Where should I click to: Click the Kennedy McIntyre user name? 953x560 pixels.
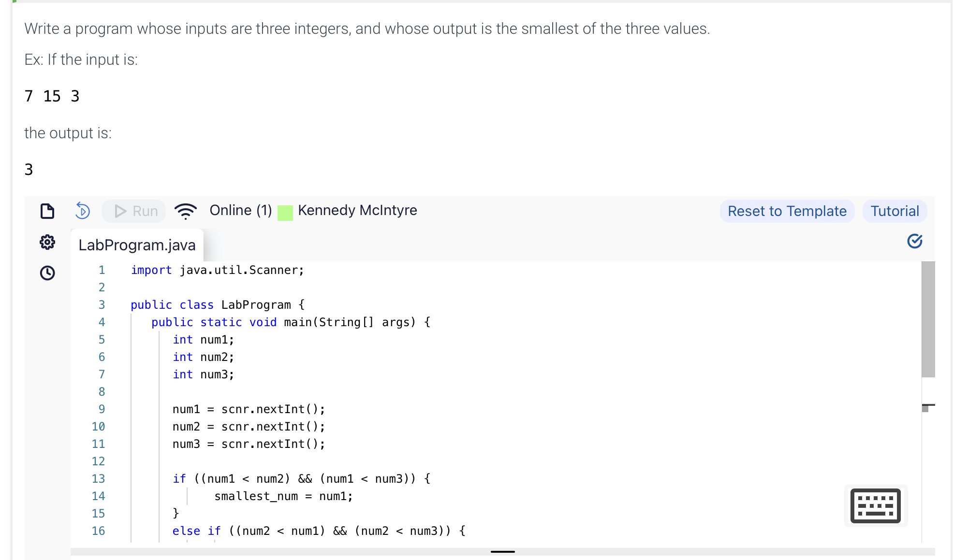tap(357, 210)
